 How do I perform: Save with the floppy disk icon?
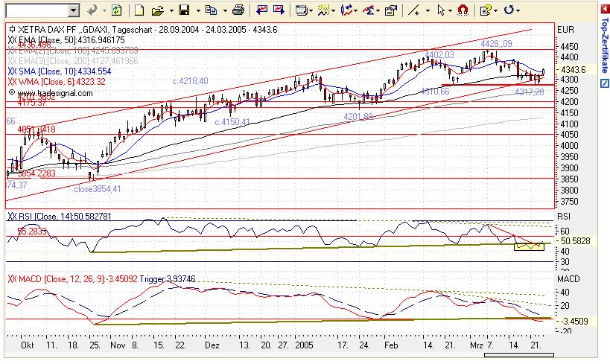(x=184, y=10)
